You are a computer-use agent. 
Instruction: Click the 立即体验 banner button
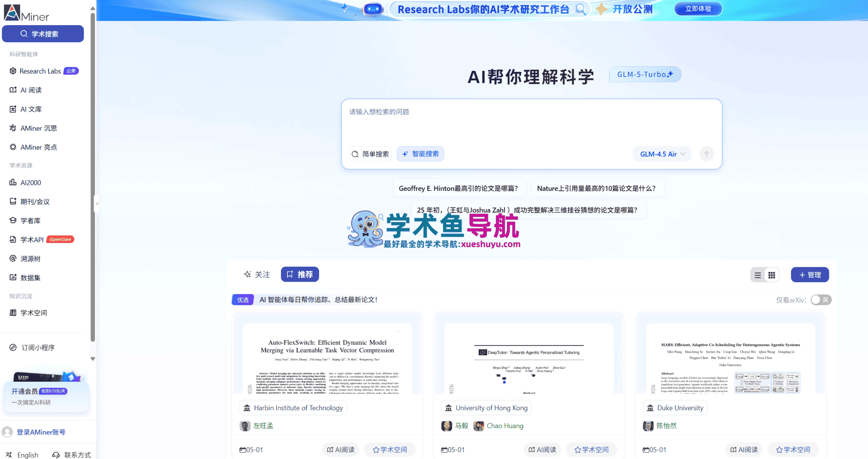coord(698,9)
